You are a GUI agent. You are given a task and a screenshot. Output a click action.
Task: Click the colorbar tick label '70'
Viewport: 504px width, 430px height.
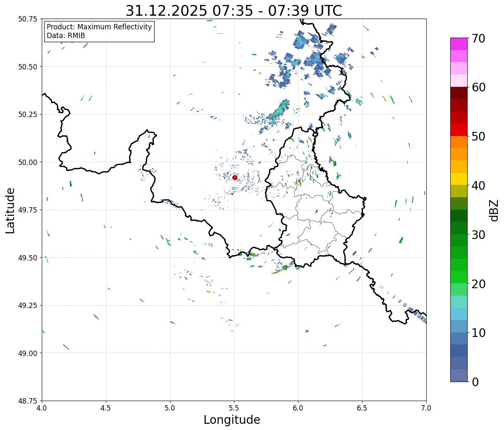coord(478,38)
